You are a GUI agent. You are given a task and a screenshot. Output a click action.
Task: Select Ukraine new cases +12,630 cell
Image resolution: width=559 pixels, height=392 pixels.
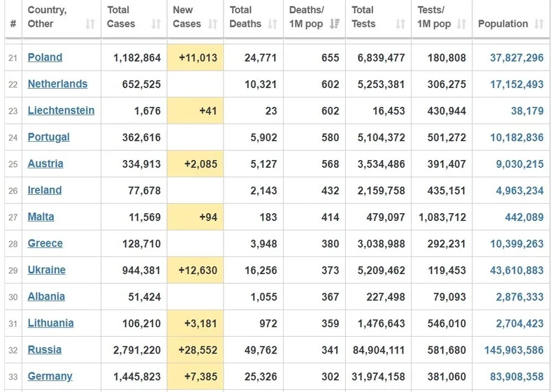(x=196, y=270)
